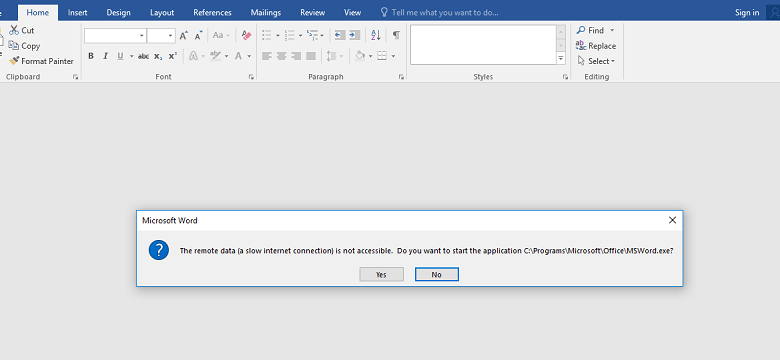
Task: Click the Borders grid icon
Action: 382,56
